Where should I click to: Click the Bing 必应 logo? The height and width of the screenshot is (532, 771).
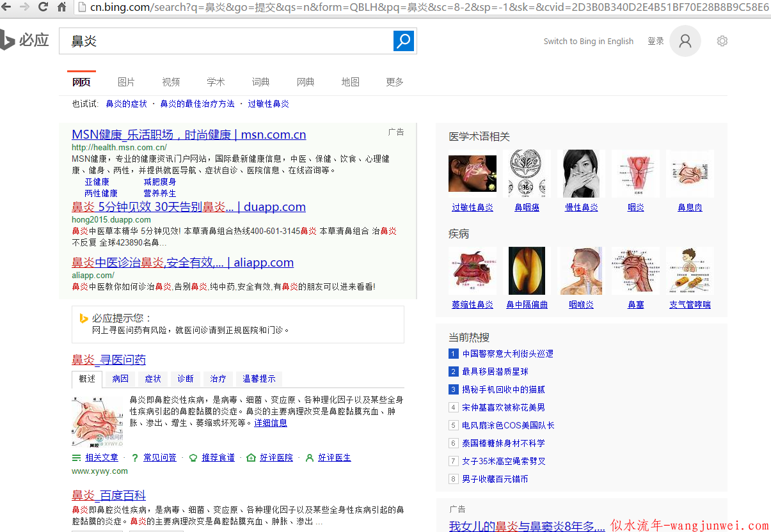tap(25, 40)
